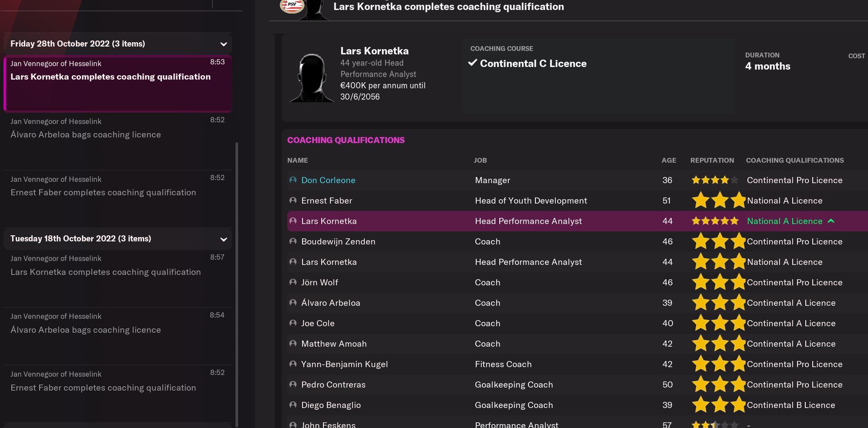Click Lars Kornetka's profile portrait
This screenshot has width=868, height=428.
312,78
